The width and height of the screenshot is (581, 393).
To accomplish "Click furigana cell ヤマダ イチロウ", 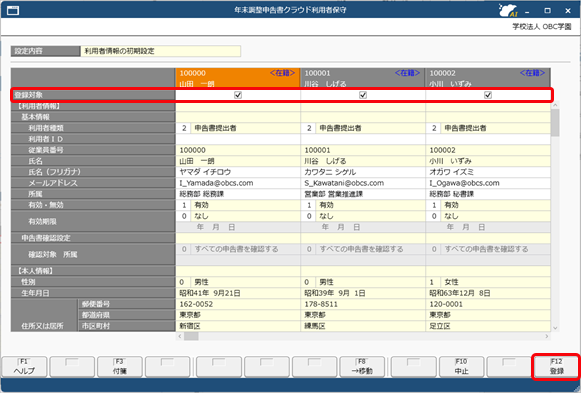I will (238, 172).
